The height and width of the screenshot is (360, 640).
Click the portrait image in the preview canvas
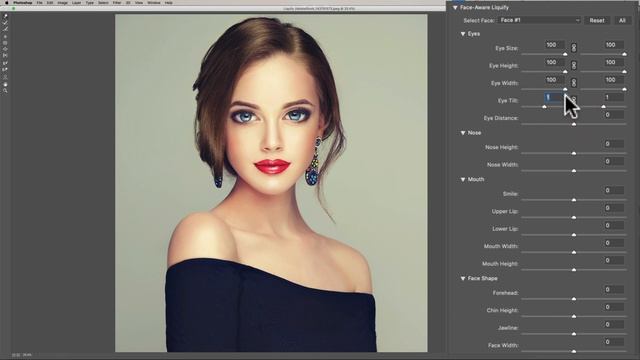[x=271, y=183]
